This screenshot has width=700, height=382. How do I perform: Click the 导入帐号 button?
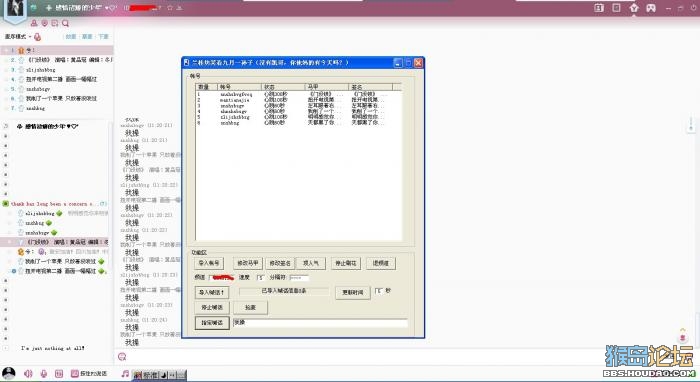tap(209, 263)
